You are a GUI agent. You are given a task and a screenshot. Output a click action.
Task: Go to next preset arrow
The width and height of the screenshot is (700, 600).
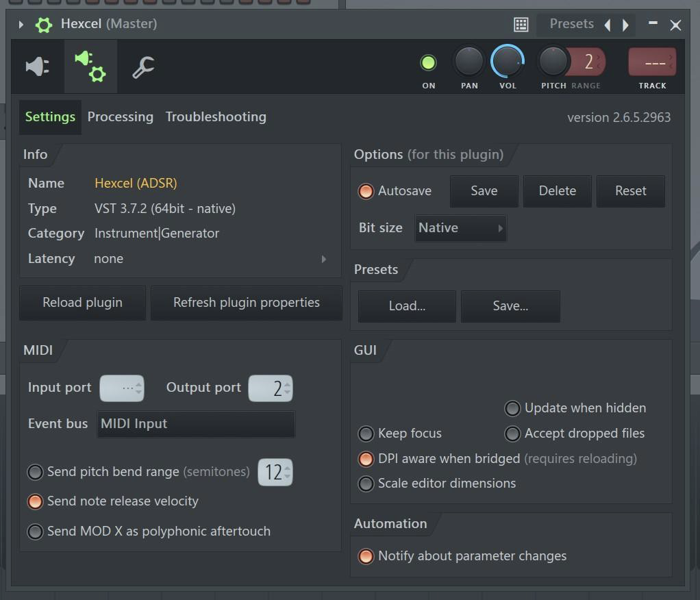tap(625, 25)
